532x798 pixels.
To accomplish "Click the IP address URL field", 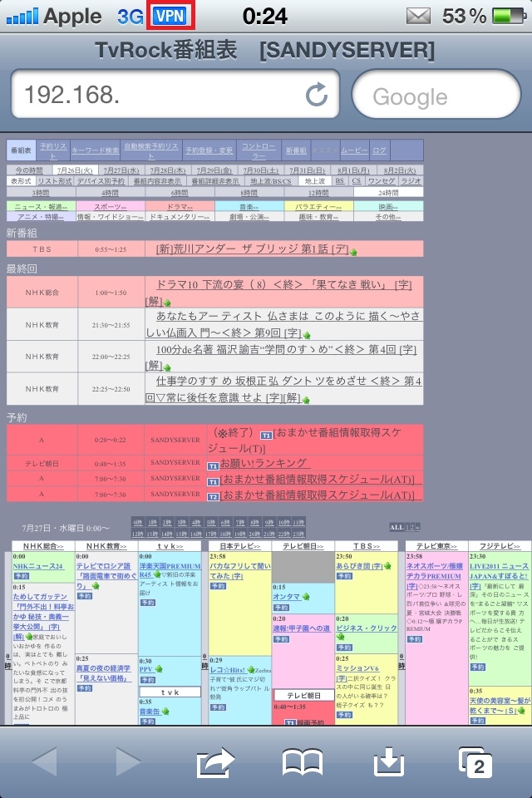I will [x=175, y=94].
